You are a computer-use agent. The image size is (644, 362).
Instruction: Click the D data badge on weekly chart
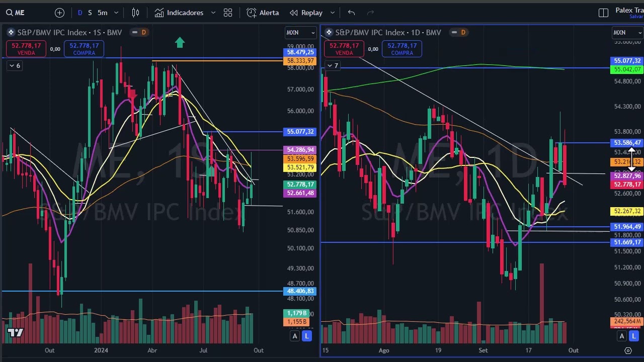(x=144, y=32)
